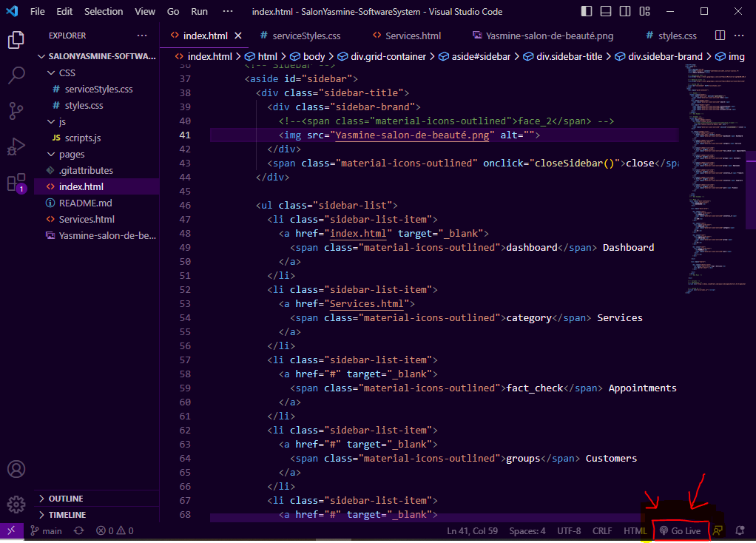Open Yasmine-salon-de-be... image in explorer
756x543 pixels.
96,236
